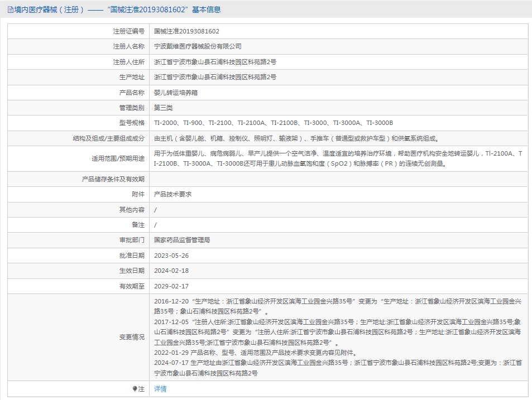Click the 适用范围/预期用途 label

point(118,158)
